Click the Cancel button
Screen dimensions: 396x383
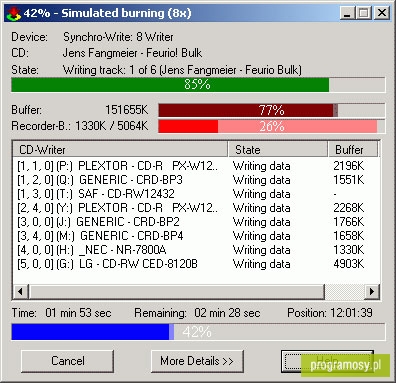tap(67, 361)
